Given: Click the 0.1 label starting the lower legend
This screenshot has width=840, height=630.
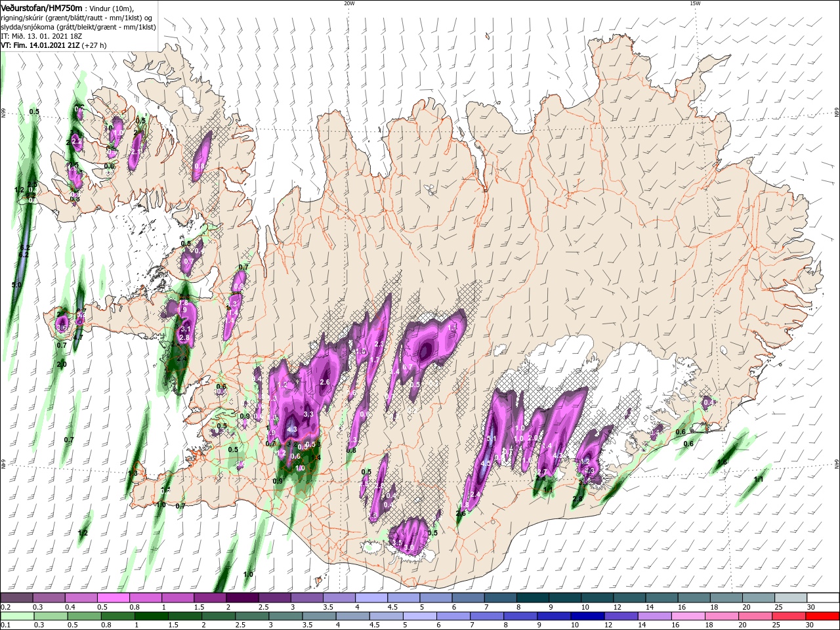Looking at the screenshot, I should point(5,625).
